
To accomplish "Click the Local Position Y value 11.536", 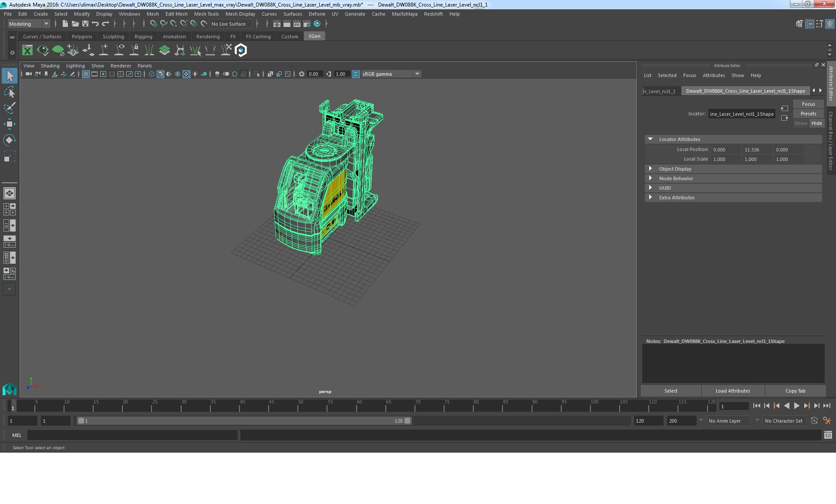I will (757, 150).
